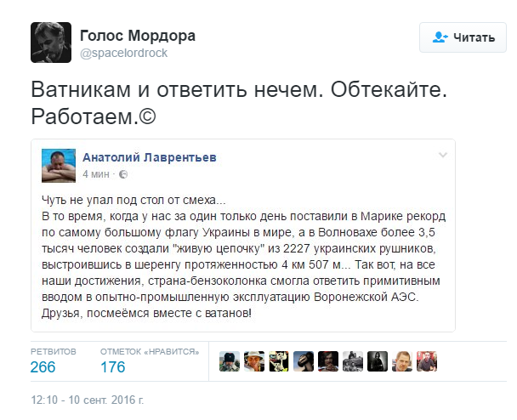This screenshot has height=420, width=517.
Task: Open Анатолий Лаврентьев name link
Action: (x=148, y=156)
